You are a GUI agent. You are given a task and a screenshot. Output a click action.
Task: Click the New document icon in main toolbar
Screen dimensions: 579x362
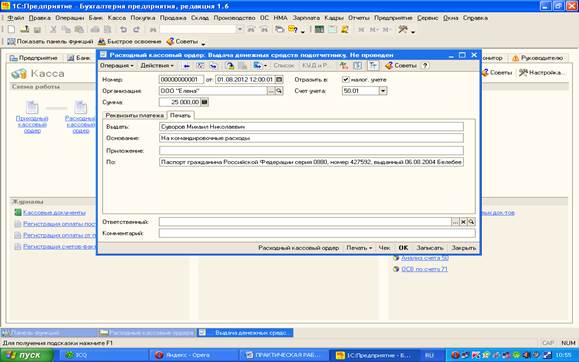pos(11,30)
